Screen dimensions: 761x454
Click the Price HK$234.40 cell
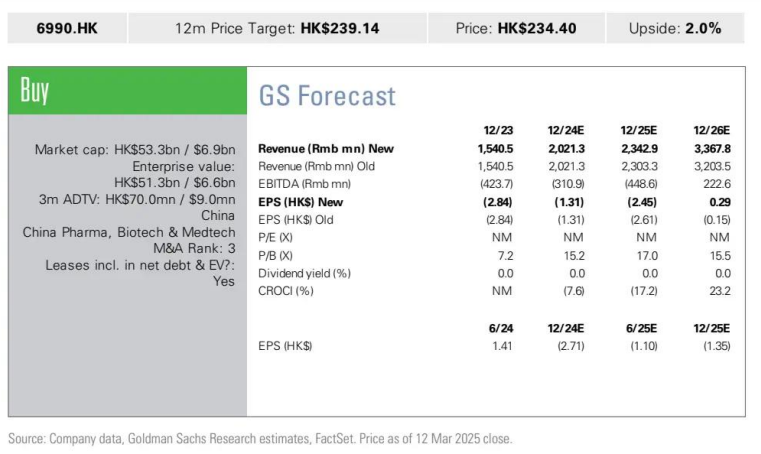point(516,28)
